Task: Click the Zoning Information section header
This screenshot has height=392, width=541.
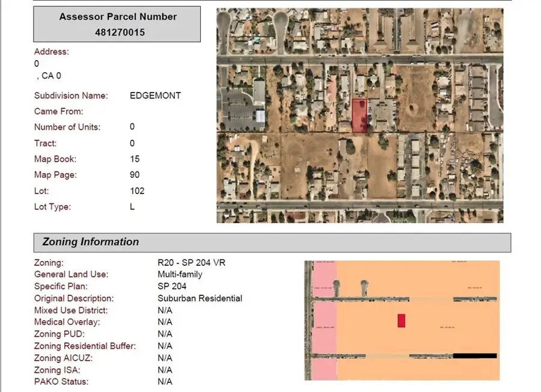Action: (x=90, y=242)
